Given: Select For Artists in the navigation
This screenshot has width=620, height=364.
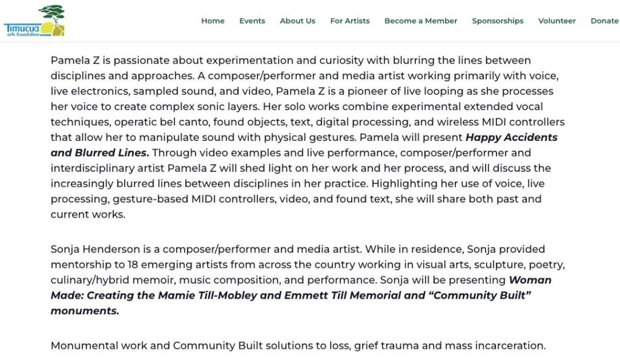Looking at the screenshot, I should click(349, 21).
